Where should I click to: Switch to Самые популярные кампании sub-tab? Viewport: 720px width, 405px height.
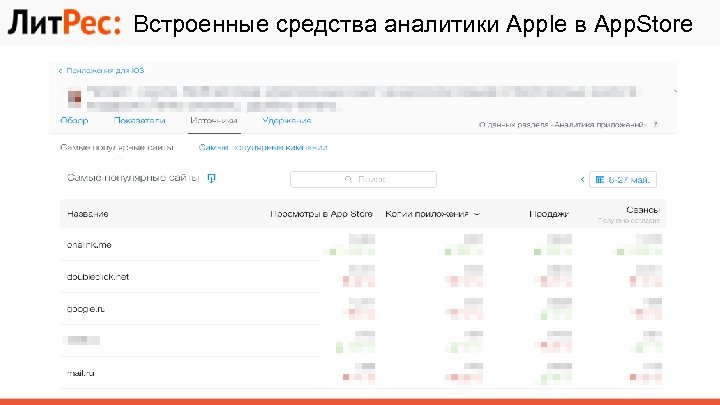pos(263,147)
